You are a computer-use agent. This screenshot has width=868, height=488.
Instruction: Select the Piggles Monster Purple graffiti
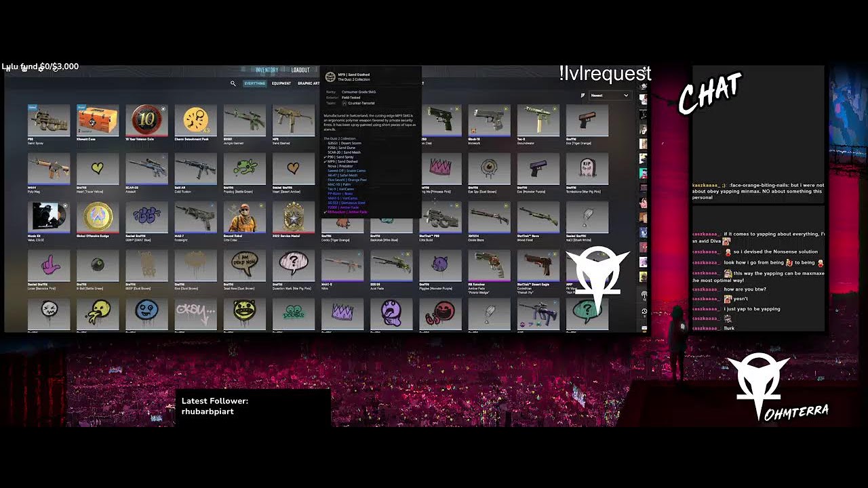click(x=440, y=266)
